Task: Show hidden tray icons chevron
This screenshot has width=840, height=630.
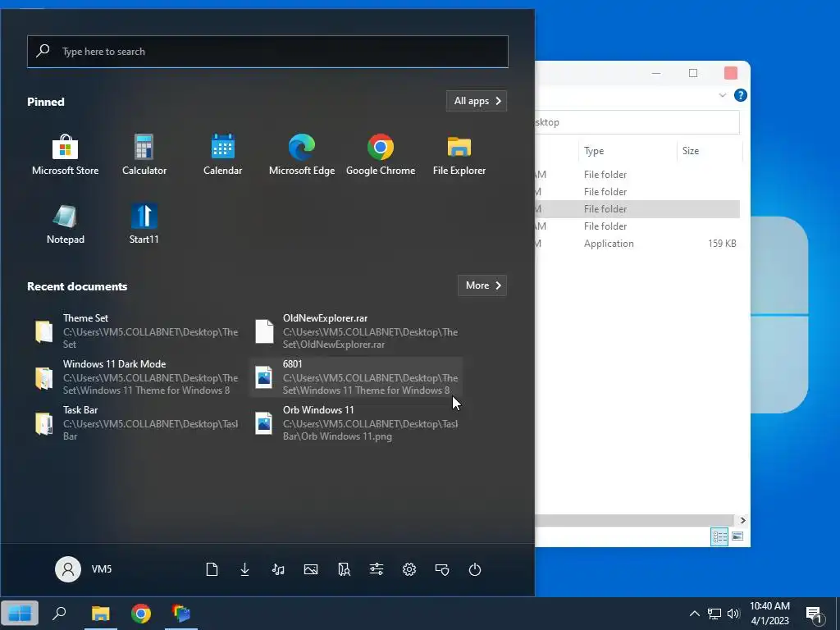Action: click(x=694, y=614)
